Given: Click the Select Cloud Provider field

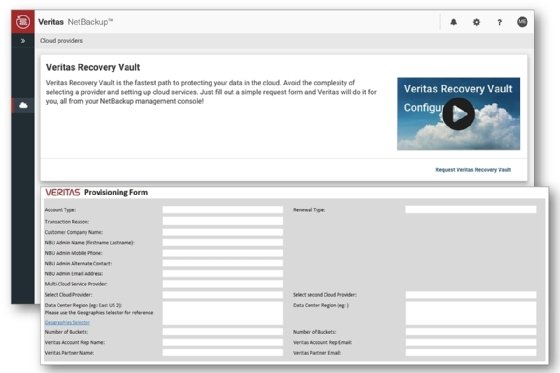Looking at the screenshot, I should point(223,295).
